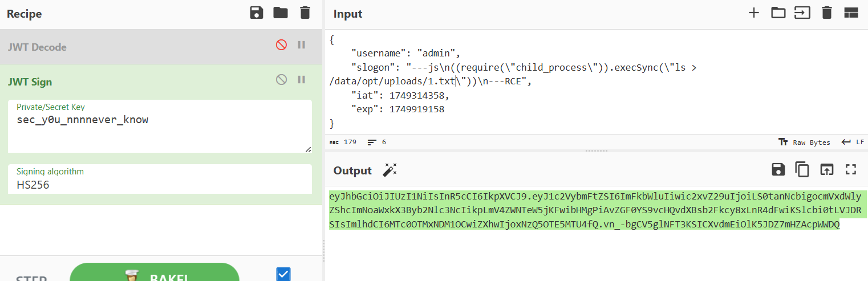Select the JWT Decode operation header
This screenshot has height=281, width=868.
point(162,47)
